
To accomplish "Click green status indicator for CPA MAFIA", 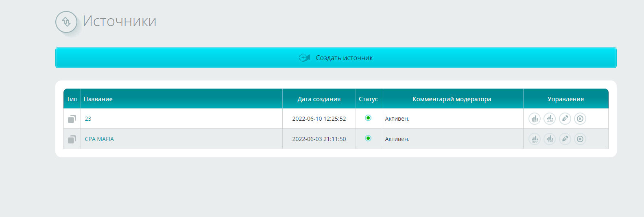I will point(368,138).
